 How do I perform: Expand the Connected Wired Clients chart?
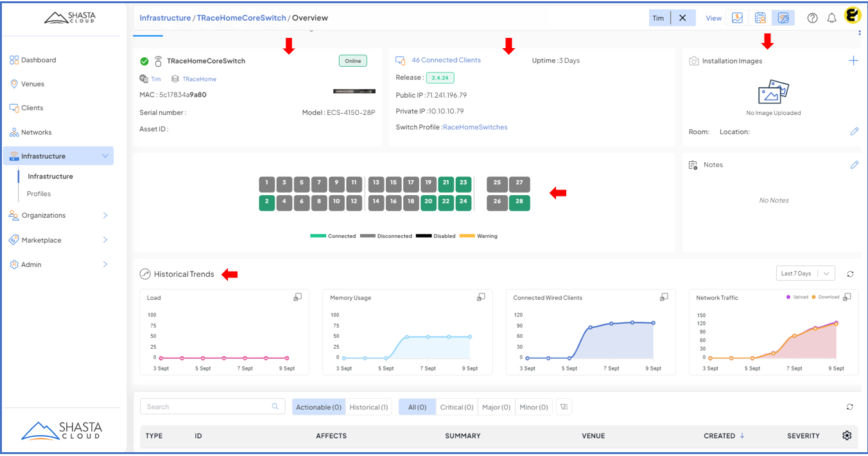click(664, 297)
